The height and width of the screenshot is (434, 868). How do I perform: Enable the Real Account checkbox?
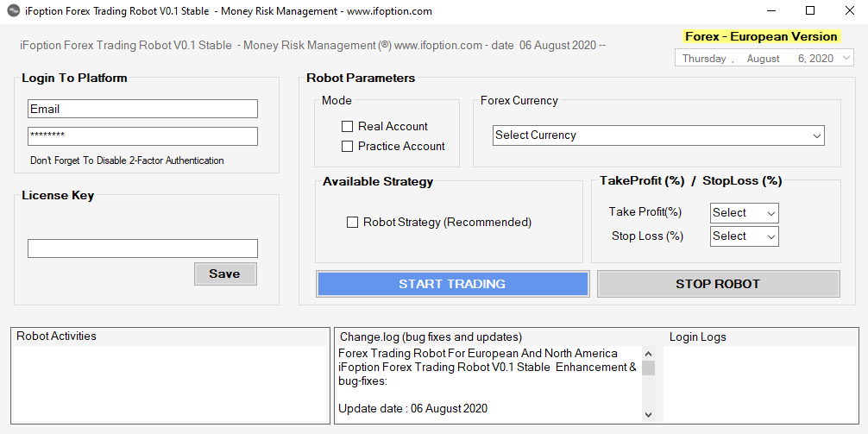[x=347, y=127]
